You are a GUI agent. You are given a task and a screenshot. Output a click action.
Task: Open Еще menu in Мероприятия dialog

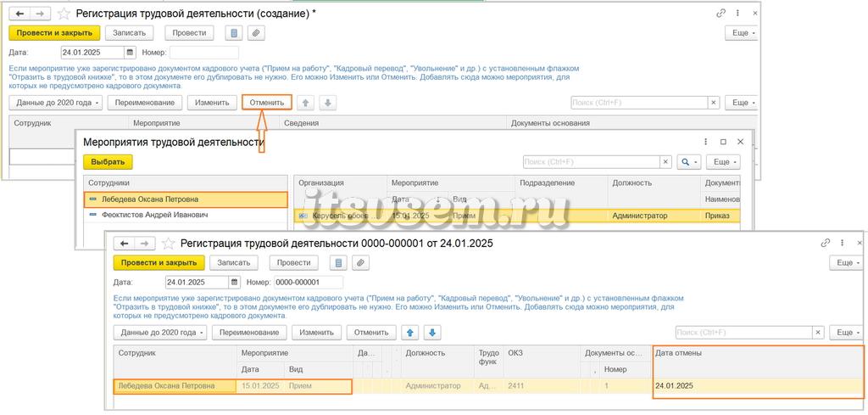(x=724, y=162)
